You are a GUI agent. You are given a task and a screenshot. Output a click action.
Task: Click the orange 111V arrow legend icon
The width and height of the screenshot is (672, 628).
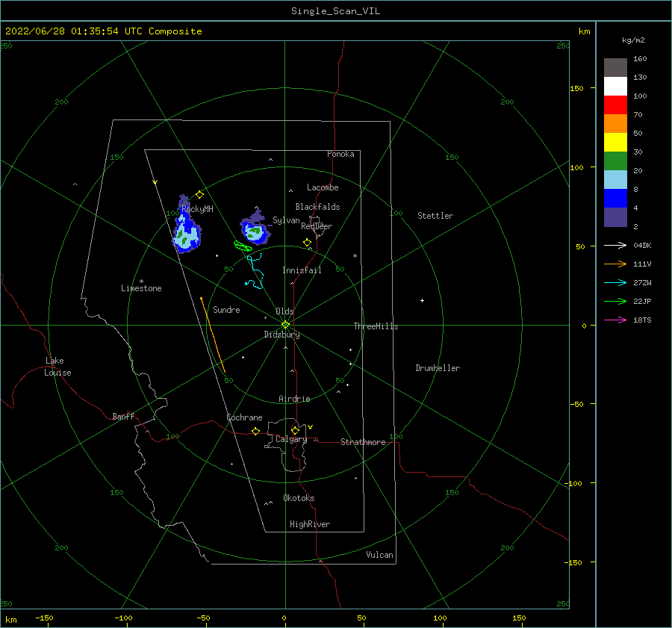615,264
